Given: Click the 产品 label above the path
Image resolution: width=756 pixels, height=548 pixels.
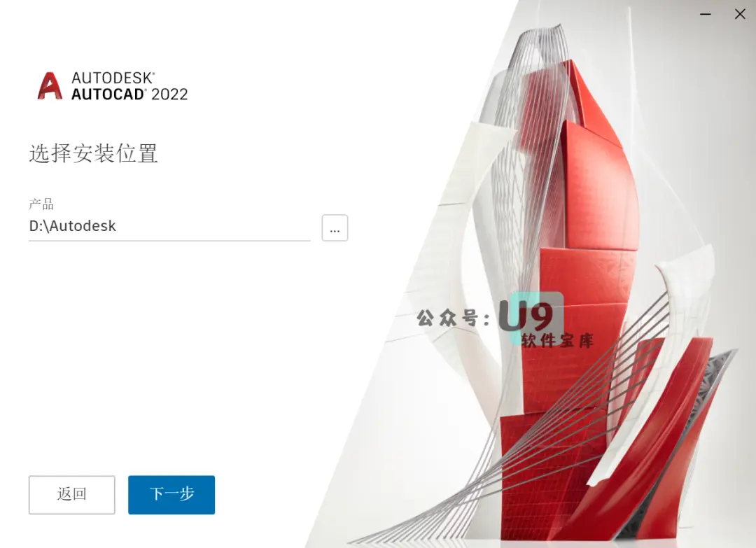Looking at the screenshot, I should pyautogui.click(x=41, y=204).
